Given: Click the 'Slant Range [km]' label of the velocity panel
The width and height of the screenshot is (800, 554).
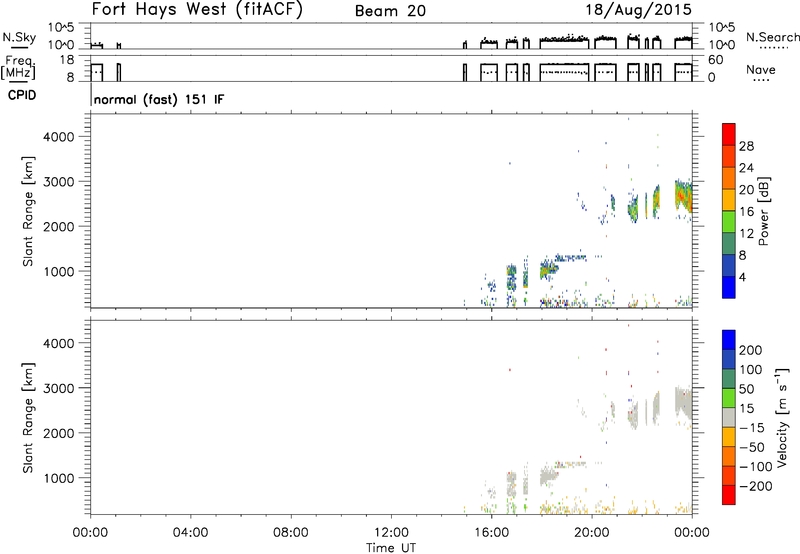Looking at the screenshot, I should [28, 418].
